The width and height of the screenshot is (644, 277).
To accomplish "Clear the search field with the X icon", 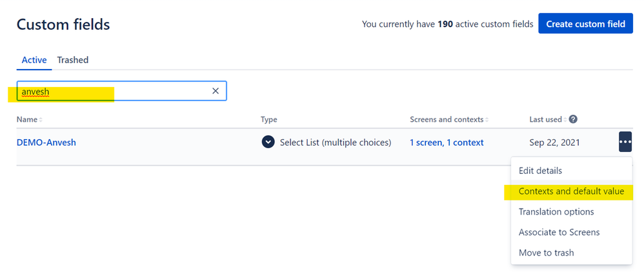I will 216,91.
